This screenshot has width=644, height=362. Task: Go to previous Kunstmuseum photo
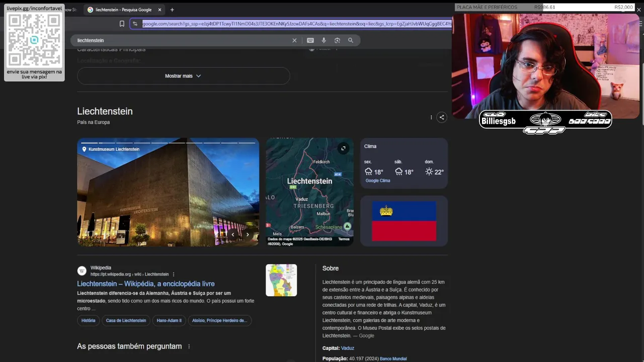pos(233,235)
